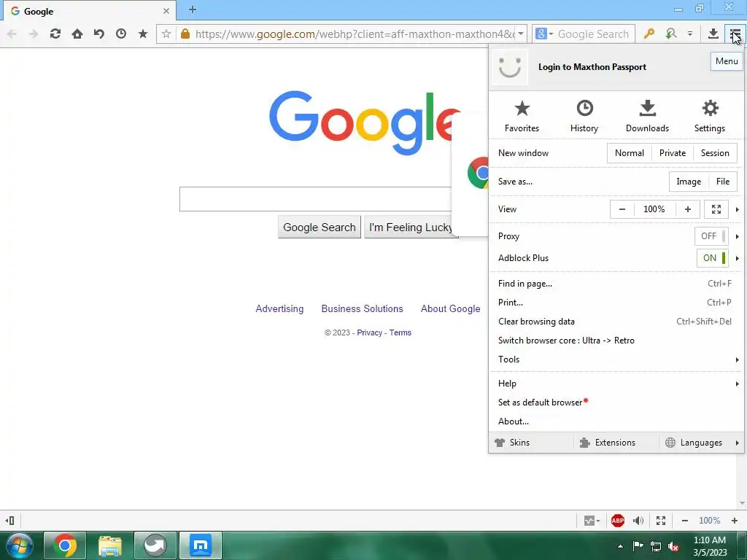Open the download manager arrow icon
Viewport: 747px width, 560px height.
click(x=713, y=34)
